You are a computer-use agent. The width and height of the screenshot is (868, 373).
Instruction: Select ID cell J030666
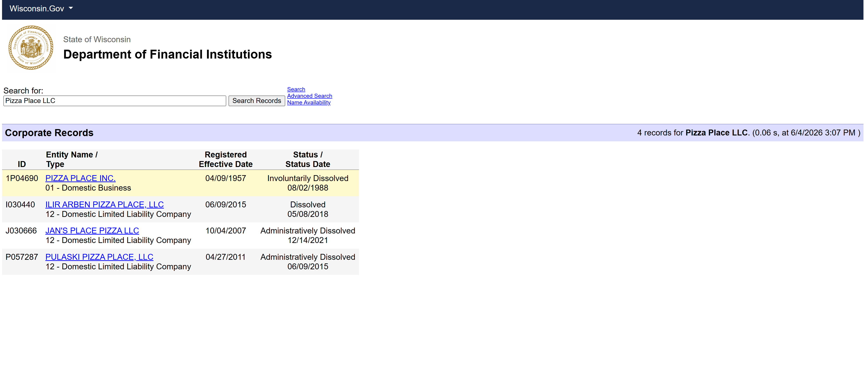tap(21, 231)
